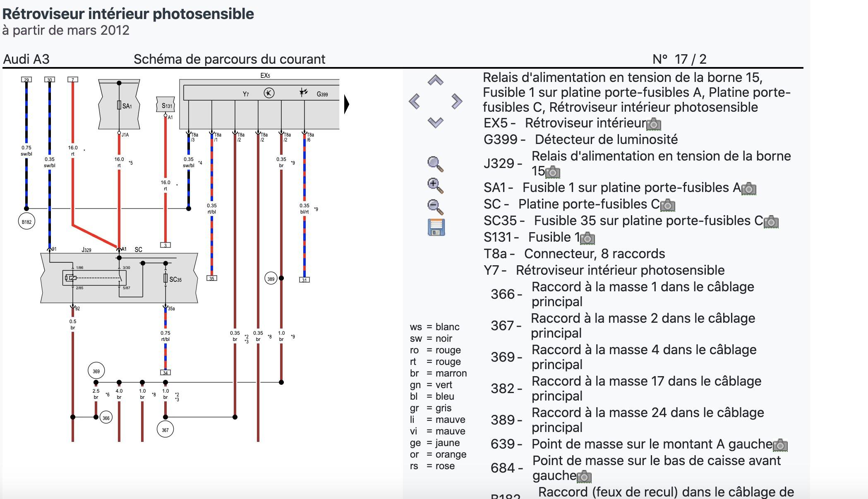The height and width of the screenshot is (499, 868).
Task: Click the heading Rétroviseur intérieur photosensible
Action: point(128,14)
